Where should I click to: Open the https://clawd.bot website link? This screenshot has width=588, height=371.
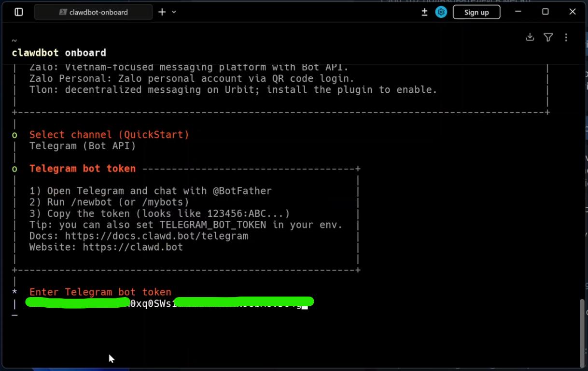[133, 247]
